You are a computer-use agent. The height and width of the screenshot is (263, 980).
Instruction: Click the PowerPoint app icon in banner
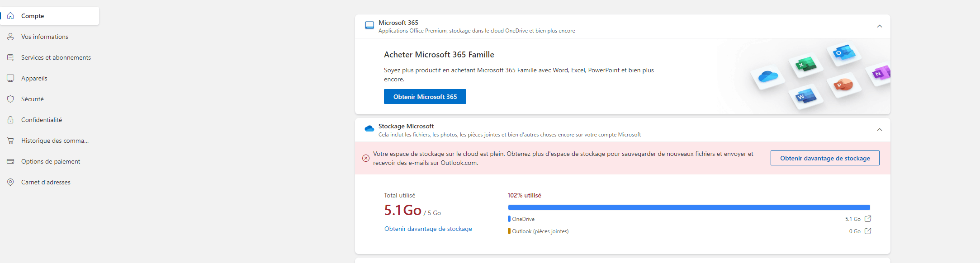[843, 85]
